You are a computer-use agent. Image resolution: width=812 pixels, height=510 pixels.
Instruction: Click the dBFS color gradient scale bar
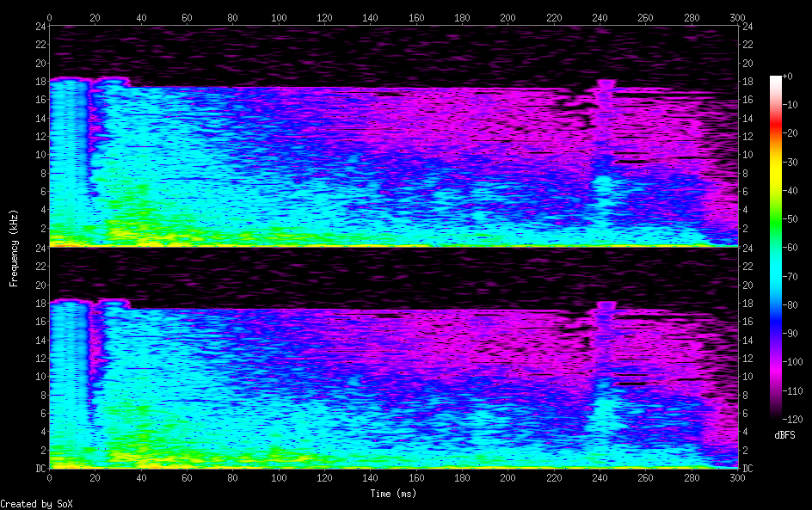775,248
